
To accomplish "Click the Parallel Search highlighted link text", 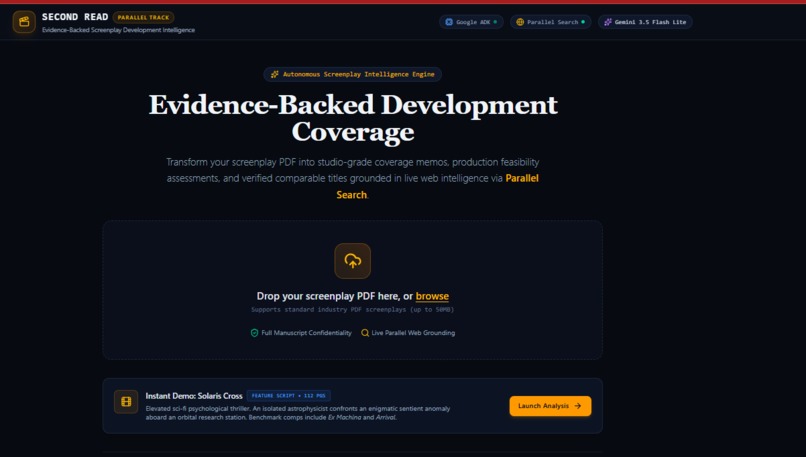I will click(437, 186).
